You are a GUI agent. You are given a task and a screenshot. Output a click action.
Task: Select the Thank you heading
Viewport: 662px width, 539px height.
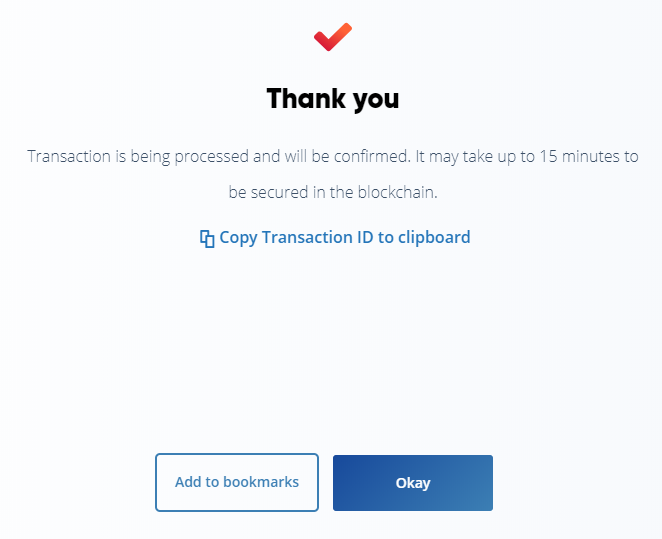coord(333,99)
